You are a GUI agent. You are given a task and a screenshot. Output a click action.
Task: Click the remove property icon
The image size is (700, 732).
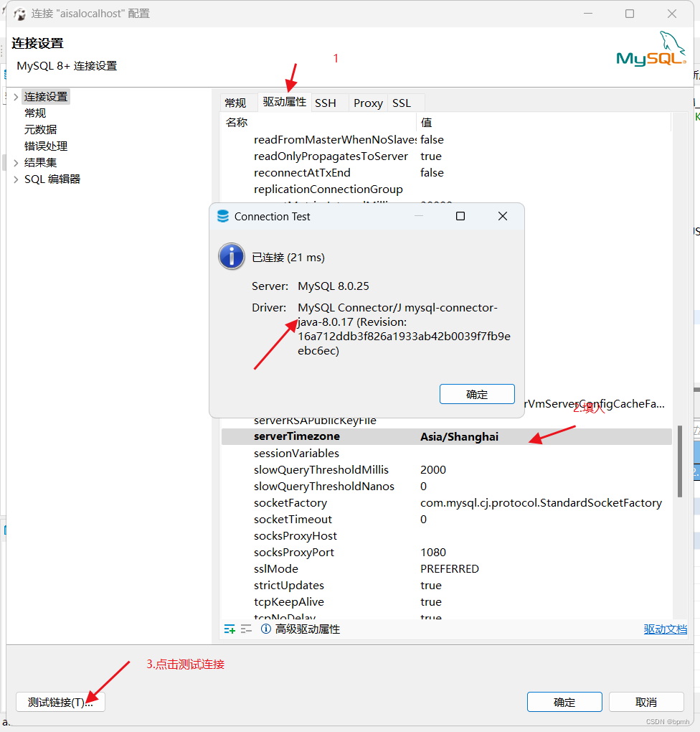[x=246, y=628]
